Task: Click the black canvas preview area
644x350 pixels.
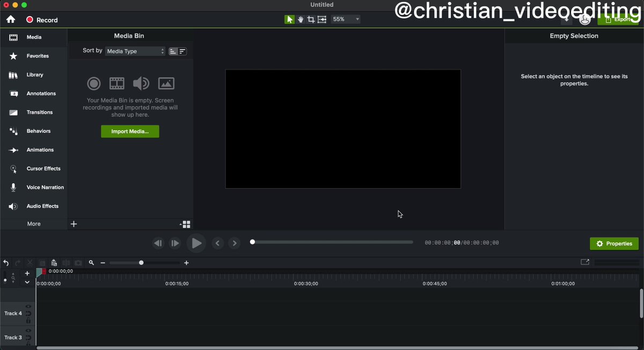Action: (343, 129)
